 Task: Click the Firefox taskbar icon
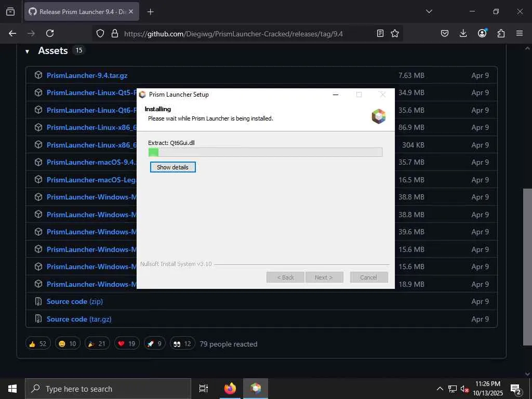[230, 389]
